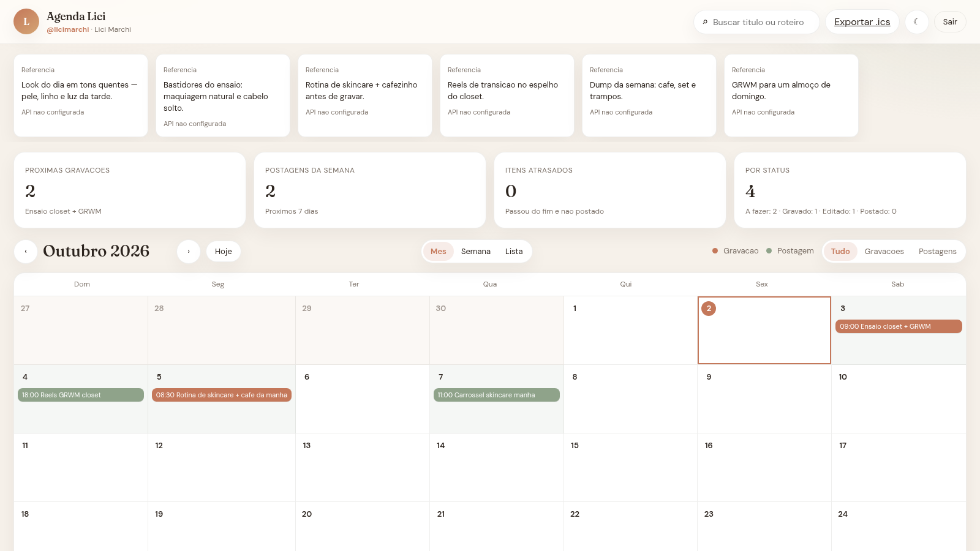Click the search field in the header
Image resolution: width=980 pixels, height=551 pixels.
pos(756,22)
